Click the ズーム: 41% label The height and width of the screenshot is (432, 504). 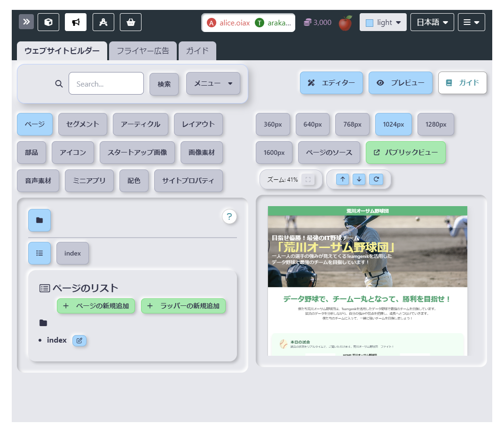point(283,179)
